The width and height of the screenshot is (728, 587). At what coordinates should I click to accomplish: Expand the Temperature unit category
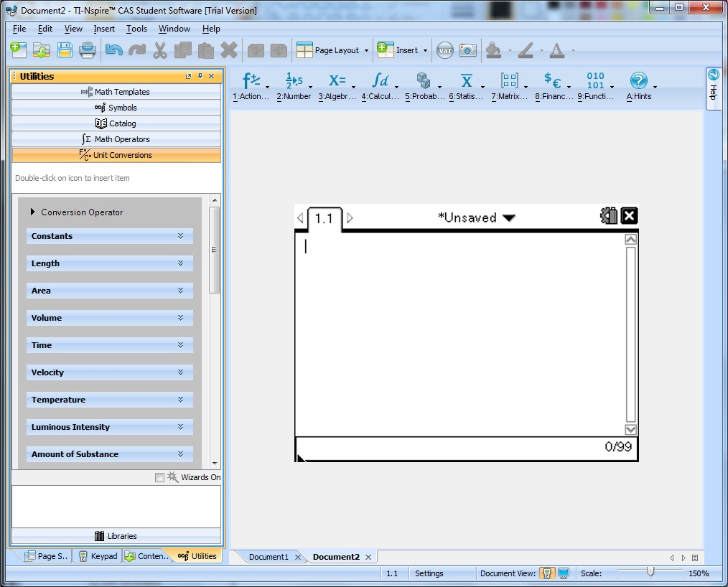109,400
